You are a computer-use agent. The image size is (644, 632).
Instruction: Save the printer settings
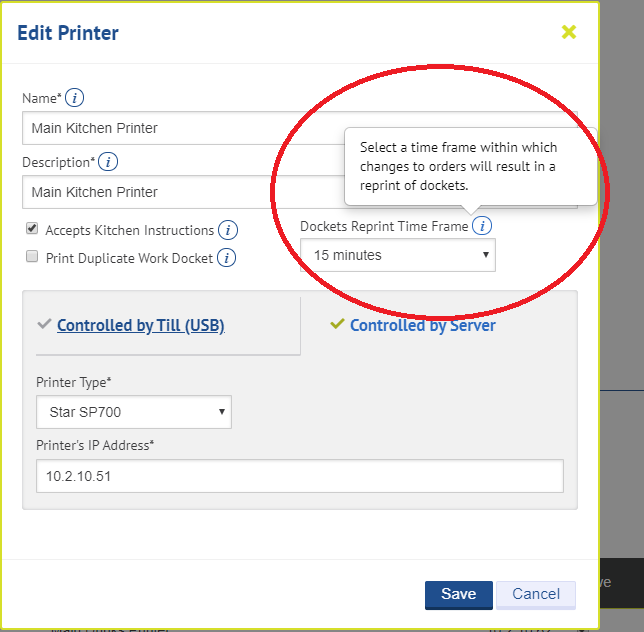[x=459, y=595]
